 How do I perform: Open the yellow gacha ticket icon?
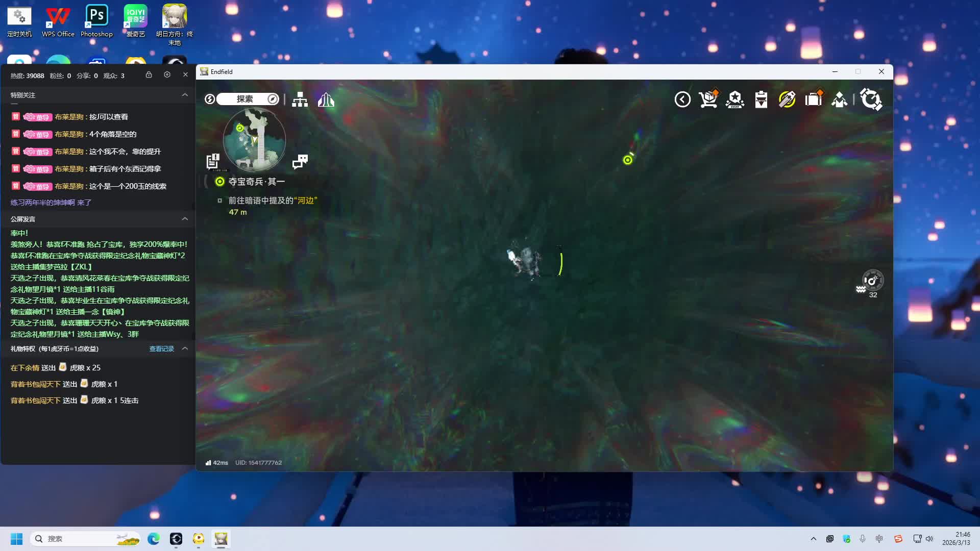point(787,99)
